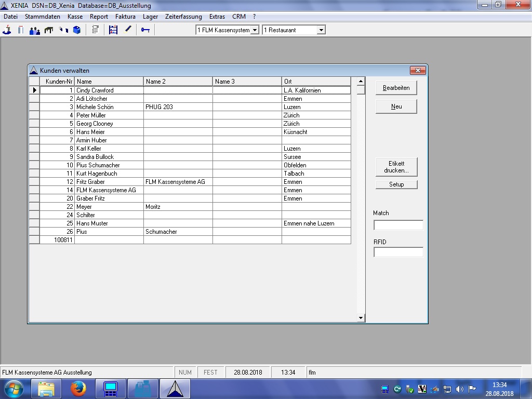Select the Sandra Bullock customer row

coord(95,157)
